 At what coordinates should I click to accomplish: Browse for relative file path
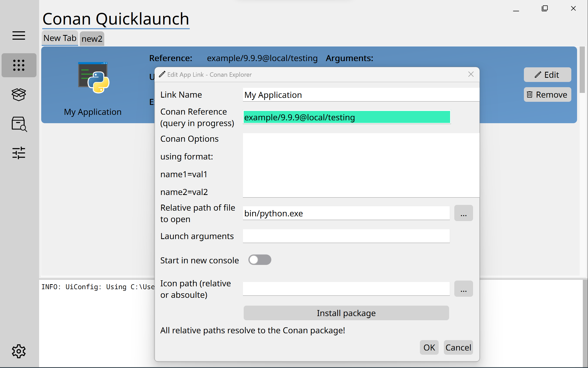pyautogui.click(x=463, y=213)
